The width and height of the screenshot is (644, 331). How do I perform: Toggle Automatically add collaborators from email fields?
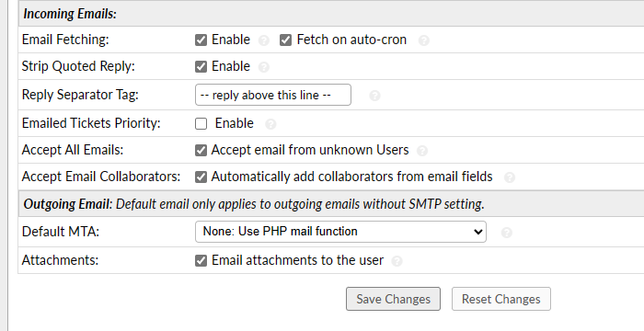(201, 177)
